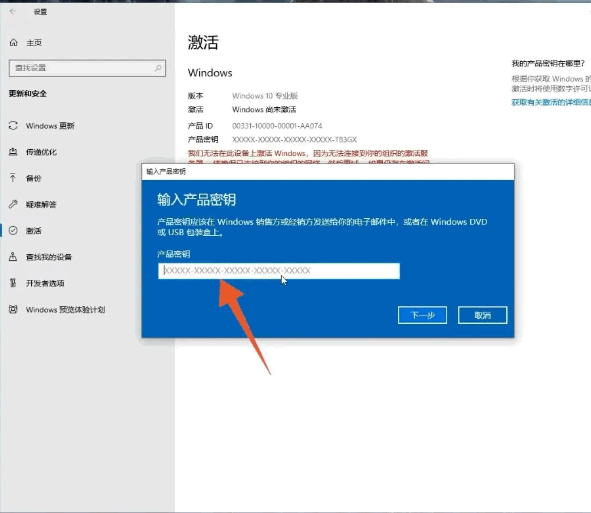This screenshot has height=513, width=591.
Task: Click the 设置 window title
Action: 40,12
